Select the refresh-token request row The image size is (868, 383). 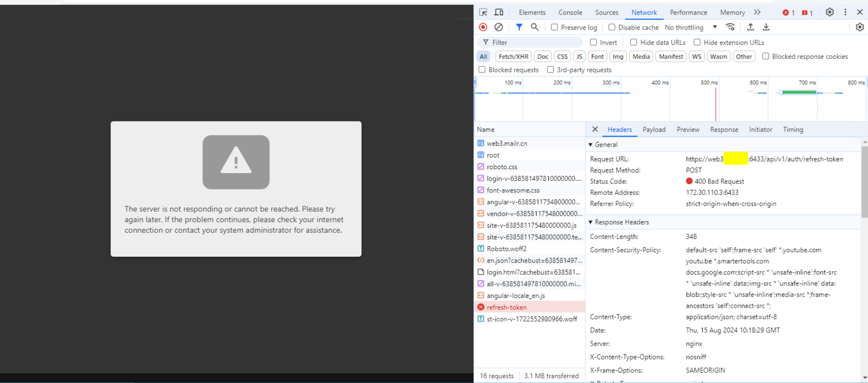[506, 307]
